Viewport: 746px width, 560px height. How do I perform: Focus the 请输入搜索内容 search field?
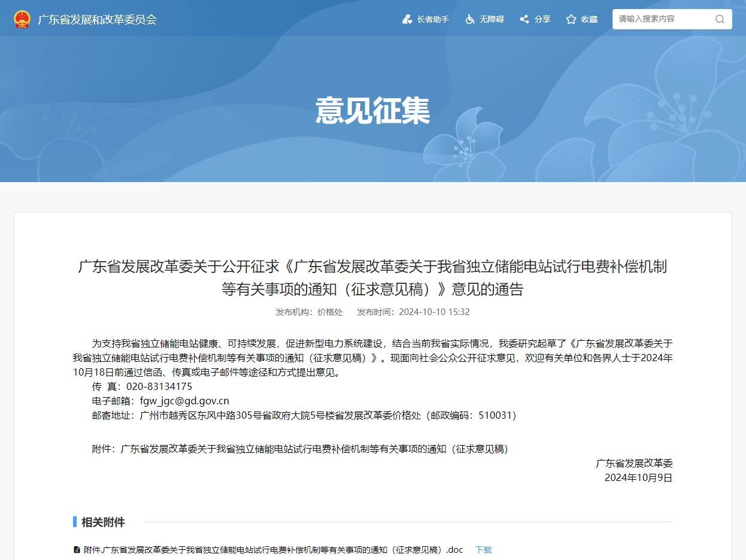[x=663, y=19]
